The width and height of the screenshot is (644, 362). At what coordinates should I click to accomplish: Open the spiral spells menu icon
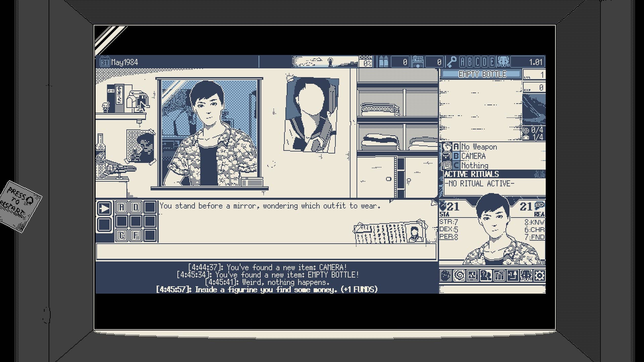coord(459,276)
